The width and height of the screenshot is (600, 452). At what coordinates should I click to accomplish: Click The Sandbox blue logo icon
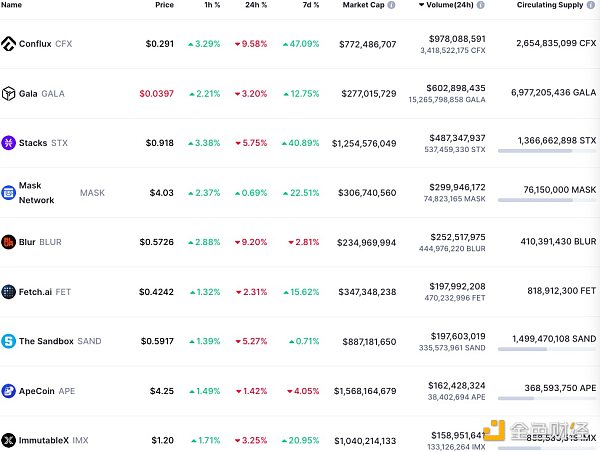(9, 340)
